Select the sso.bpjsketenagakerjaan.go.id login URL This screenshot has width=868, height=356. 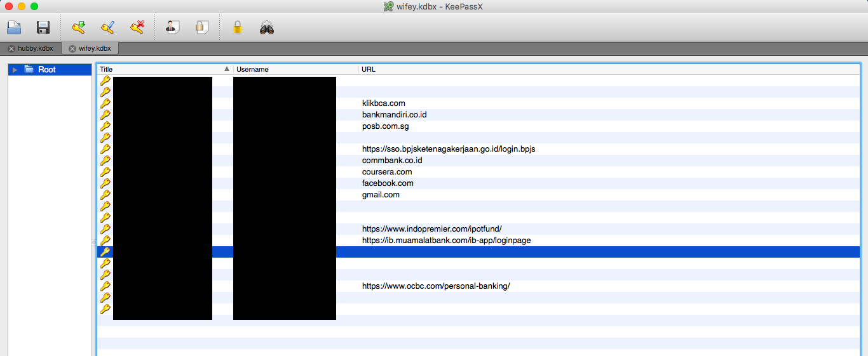tap(449, 149)
